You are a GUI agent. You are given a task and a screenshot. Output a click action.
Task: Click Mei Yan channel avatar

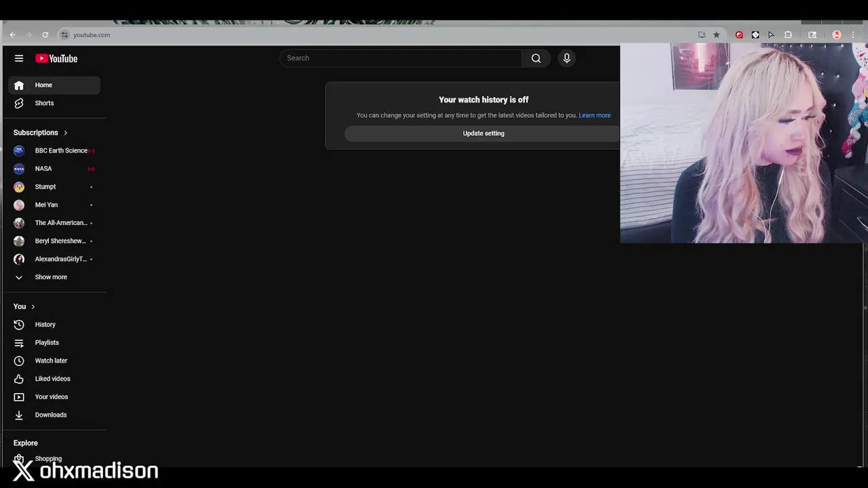click(19, 205)
